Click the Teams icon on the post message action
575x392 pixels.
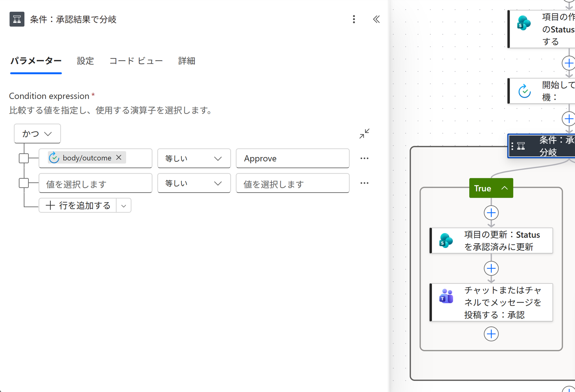446,296
